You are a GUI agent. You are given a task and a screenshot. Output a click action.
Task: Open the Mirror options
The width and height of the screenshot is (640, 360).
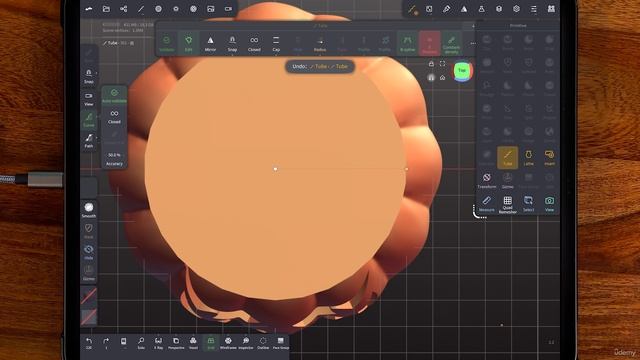point(210,43)
